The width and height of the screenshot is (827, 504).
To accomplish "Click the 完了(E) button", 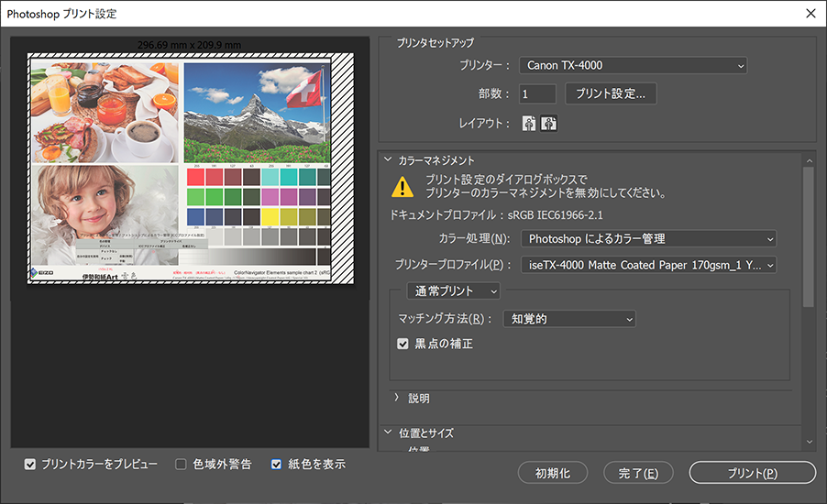I will [638, 473].
